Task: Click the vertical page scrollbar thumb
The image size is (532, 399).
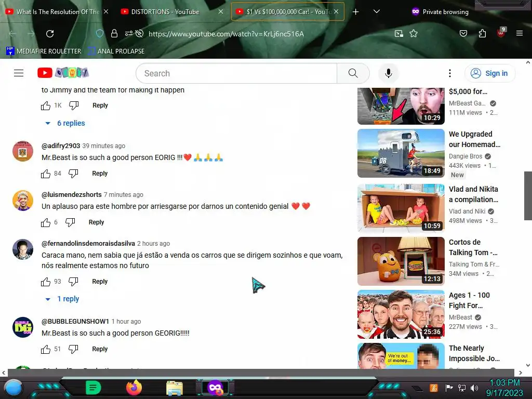Action: point(528,196)
